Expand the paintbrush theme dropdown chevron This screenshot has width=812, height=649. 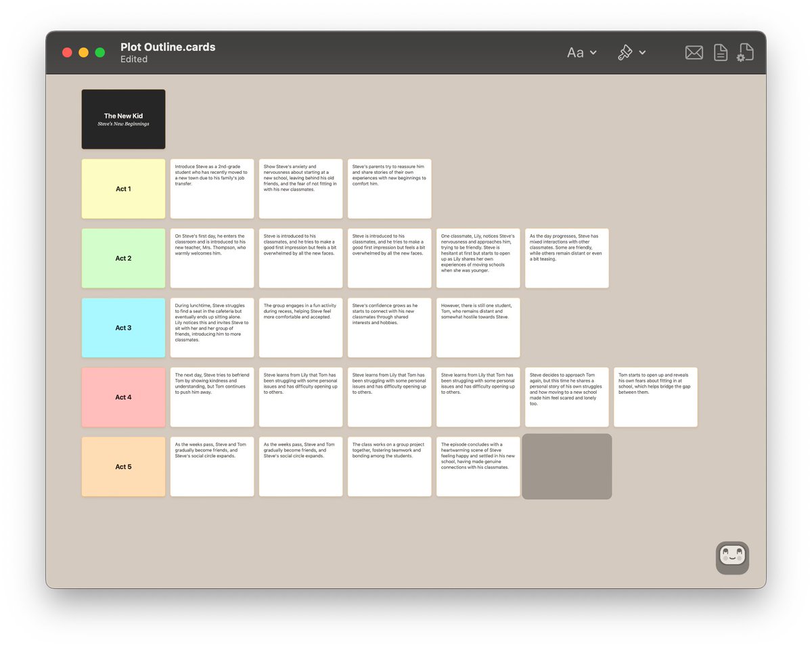(642, 53)
